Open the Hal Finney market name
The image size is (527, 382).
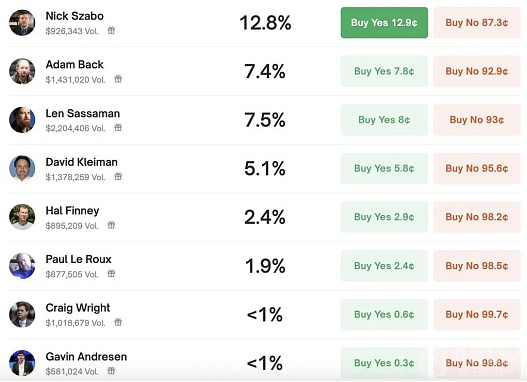click(72, 211)
